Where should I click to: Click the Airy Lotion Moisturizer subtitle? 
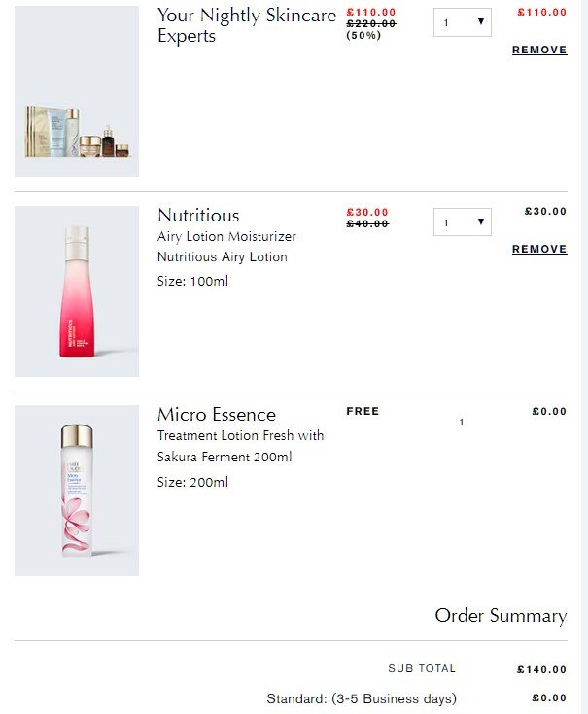[226, 237]
